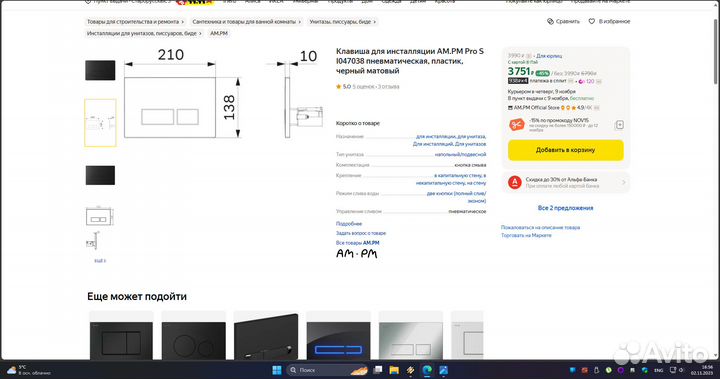Expand product details with Подробнее
720x379 pixels.
349,224
